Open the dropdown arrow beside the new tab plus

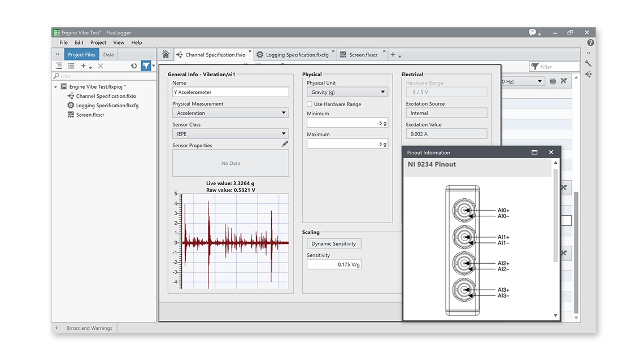[x=399, y=56]
